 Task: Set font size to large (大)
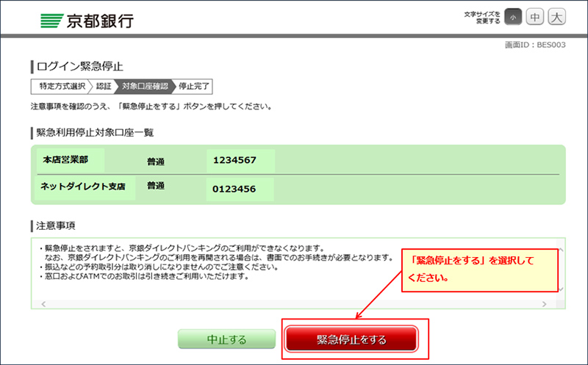557,17
